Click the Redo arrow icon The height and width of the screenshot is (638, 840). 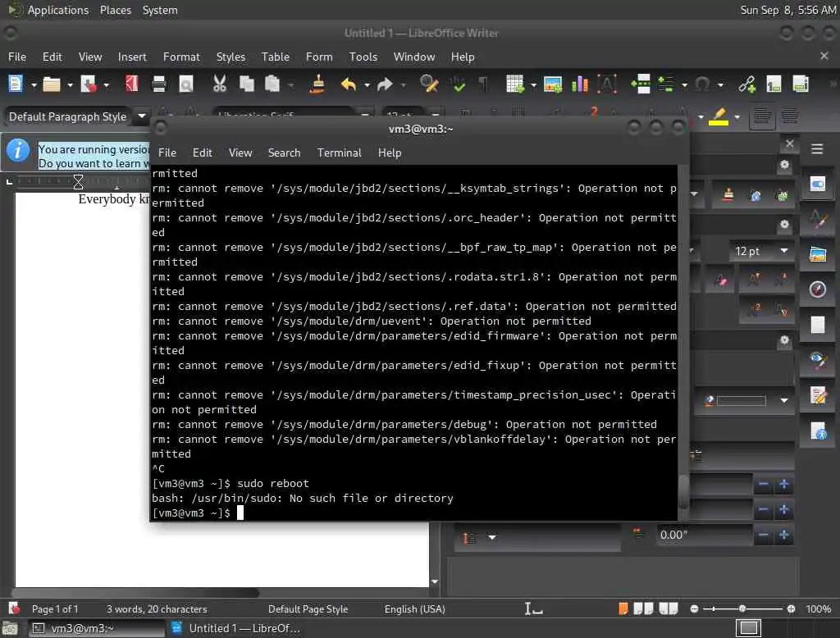pyautogui.click(x=385, y=84)
